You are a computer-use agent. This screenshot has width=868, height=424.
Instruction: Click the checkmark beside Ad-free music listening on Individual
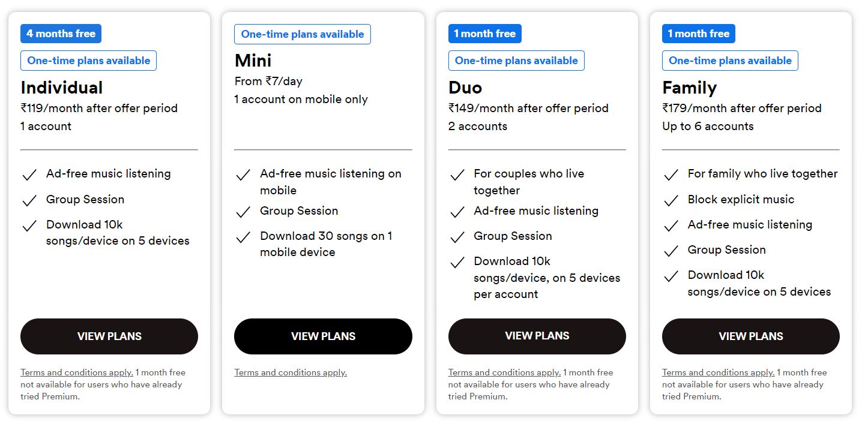pos(29,174)
